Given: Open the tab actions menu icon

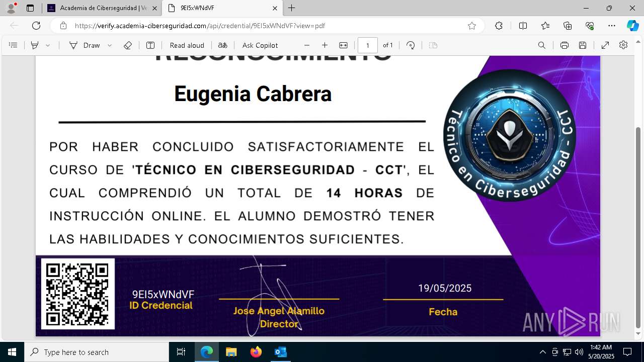Looking at the screenshot, I should point(30,8).
